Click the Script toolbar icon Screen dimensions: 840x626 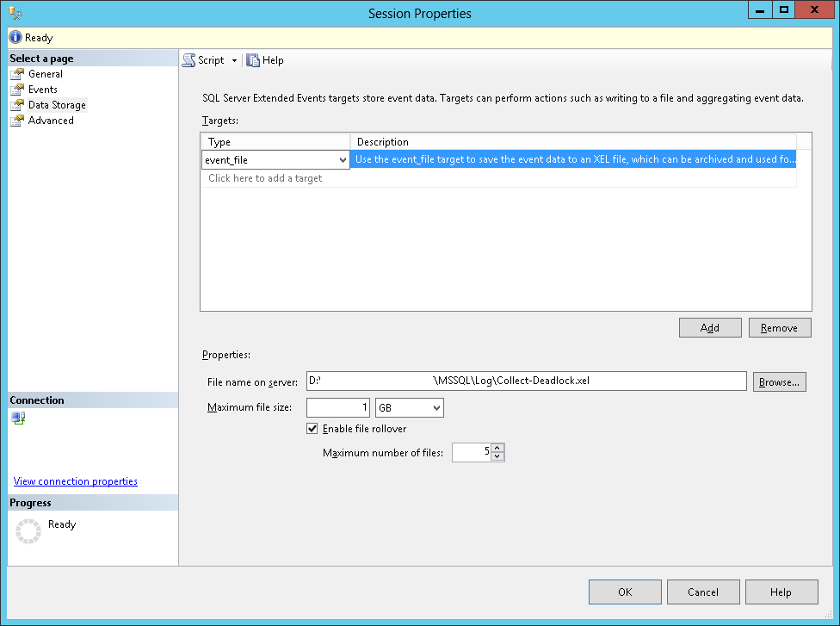point(188,60)
